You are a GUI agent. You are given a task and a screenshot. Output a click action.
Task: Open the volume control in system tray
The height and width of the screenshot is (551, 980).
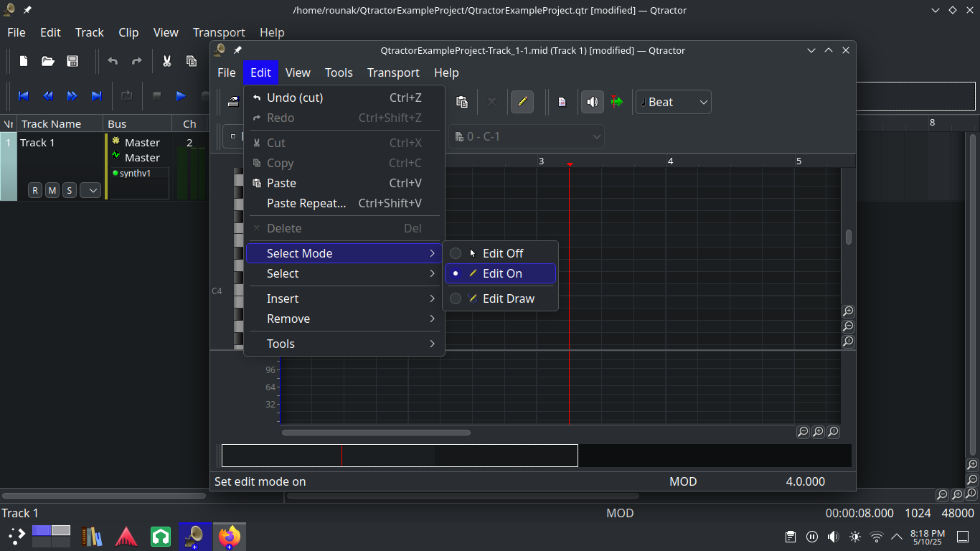click(x=833, y=537)
